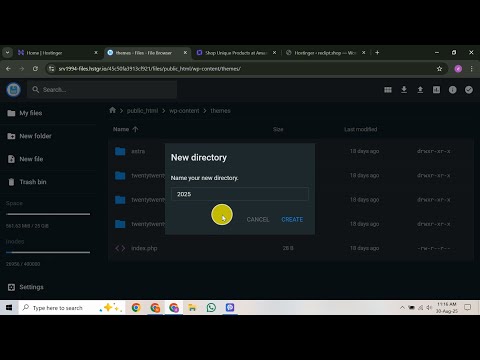Screen dimensions: 480x360
Task: Click CREATE in New directory dialog
Action: tap(292, 219)
